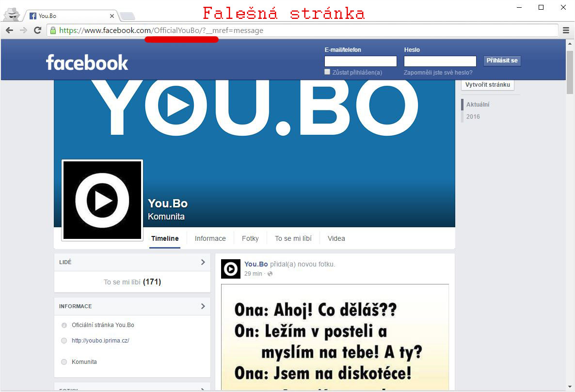575x392 pixels.
Task: Click the scrollbar down arrow
Action: click(x=570, y=387)
